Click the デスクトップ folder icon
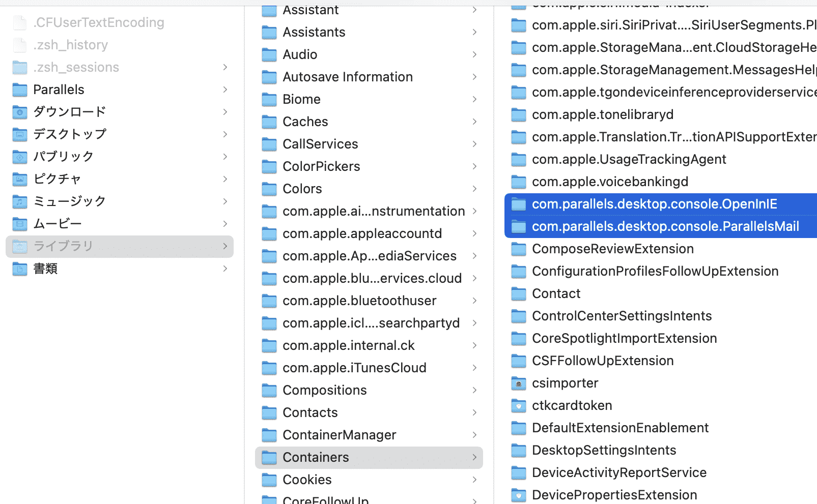 coord(19,134)
